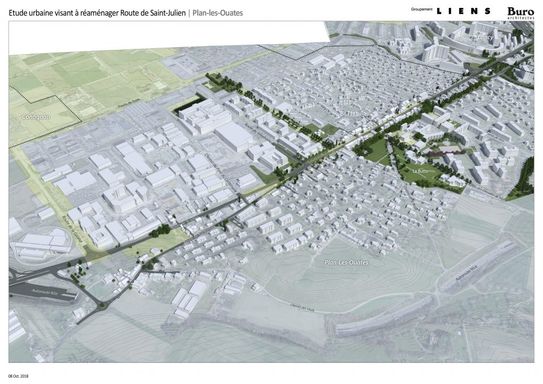Click the green wooded strip at right edge
The height and width of the screenshot is (384, 543).
tap(522, 179)
